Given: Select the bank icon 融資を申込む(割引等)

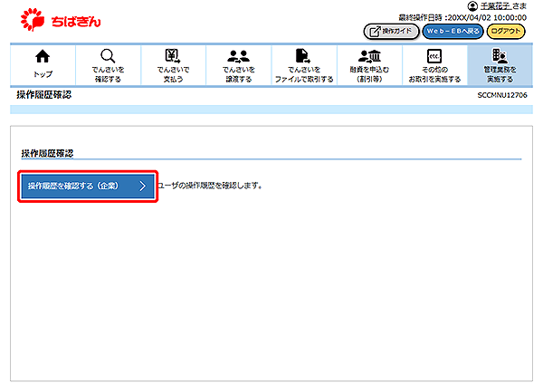Looking at the screenshot, I should tap(368, 57).
